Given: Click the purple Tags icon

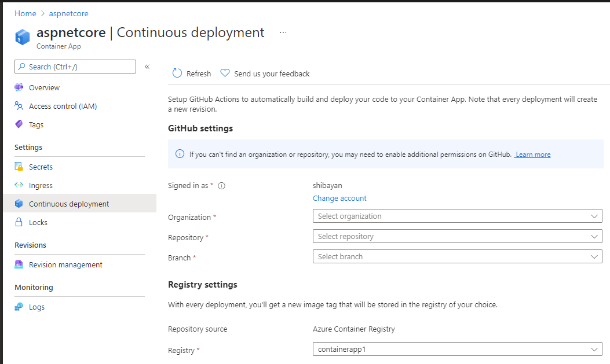Looking at the screenshot, I should (x=19, y=124).
